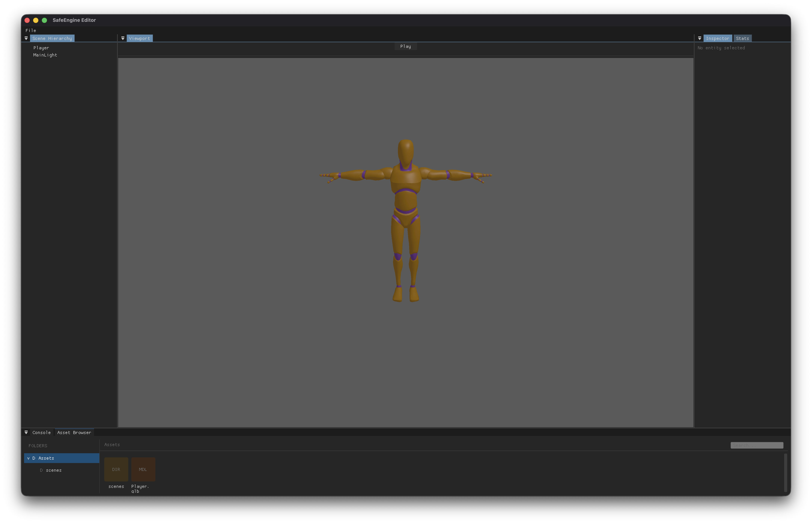Viewport: 812px width, 524px height.
Task: Switch to the Console tab
Action: [41, 433]
